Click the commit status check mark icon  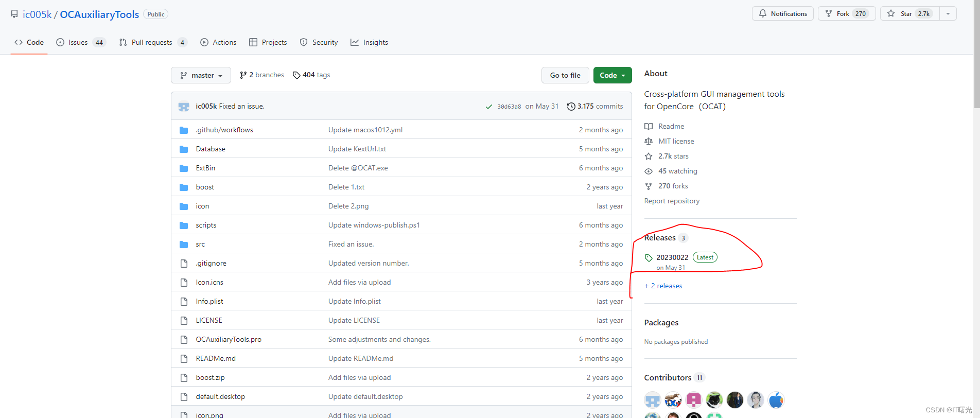[x=488, y=107]
